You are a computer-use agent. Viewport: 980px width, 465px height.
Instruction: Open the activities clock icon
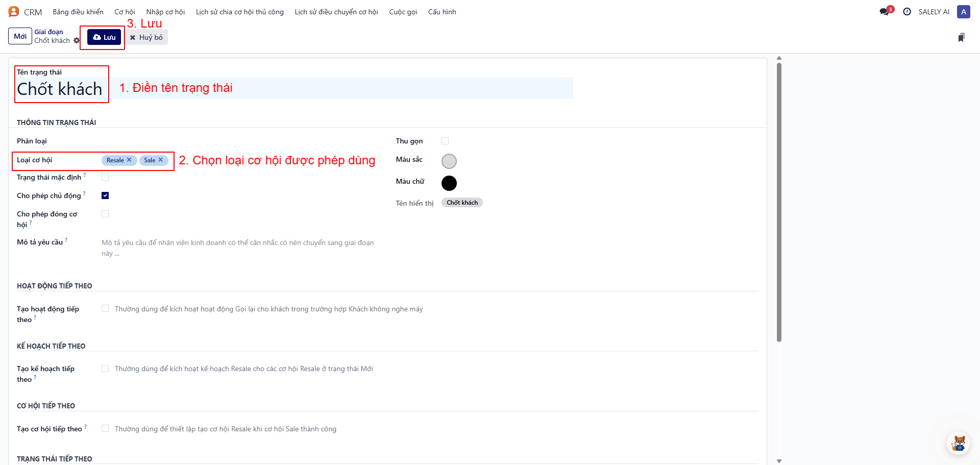click(x=907, y=12)
